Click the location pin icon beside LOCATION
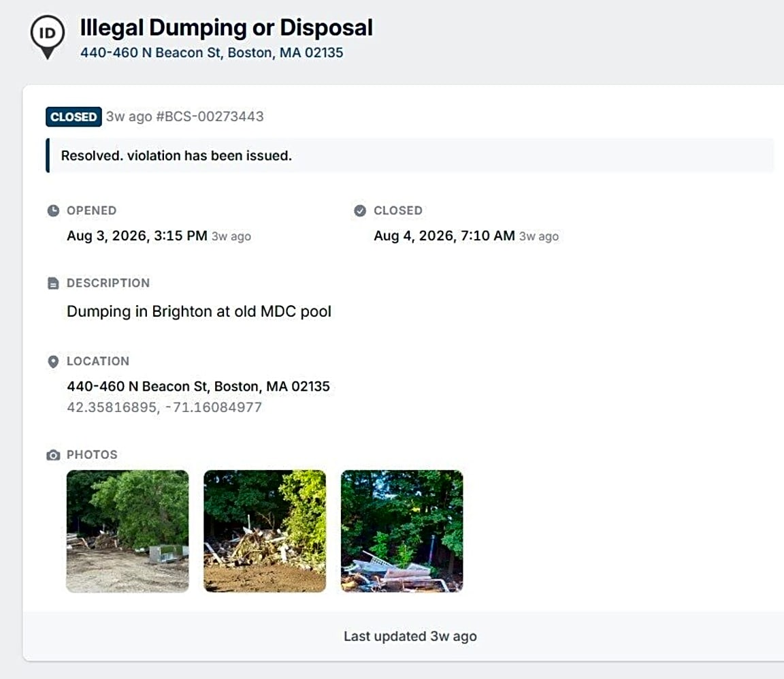 53,361
